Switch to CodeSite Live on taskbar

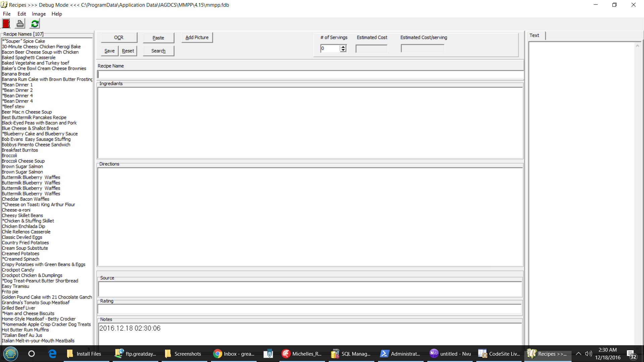click(499, 354)
